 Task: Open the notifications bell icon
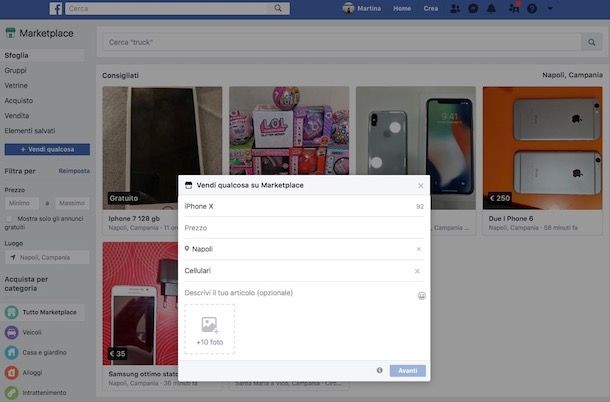point(491,9)
